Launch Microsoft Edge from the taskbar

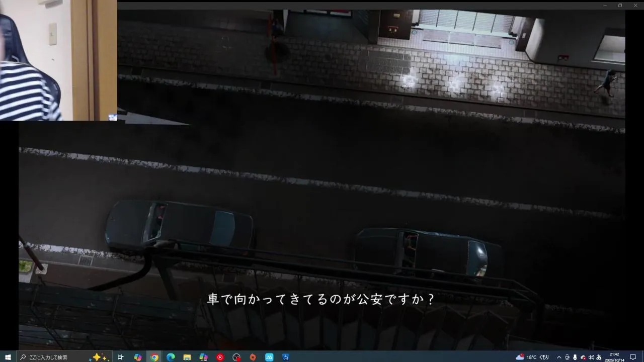pyautogui.click(x=171, y=357)
